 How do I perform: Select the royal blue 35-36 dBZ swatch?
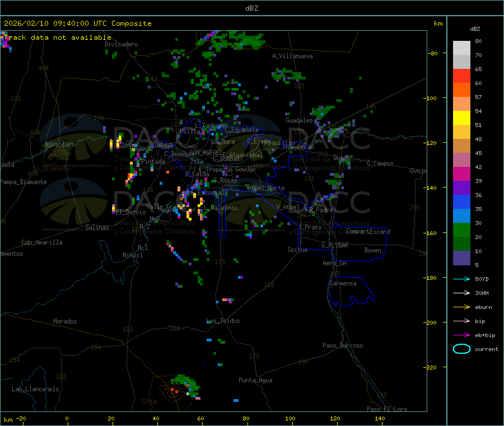[461, 202]
